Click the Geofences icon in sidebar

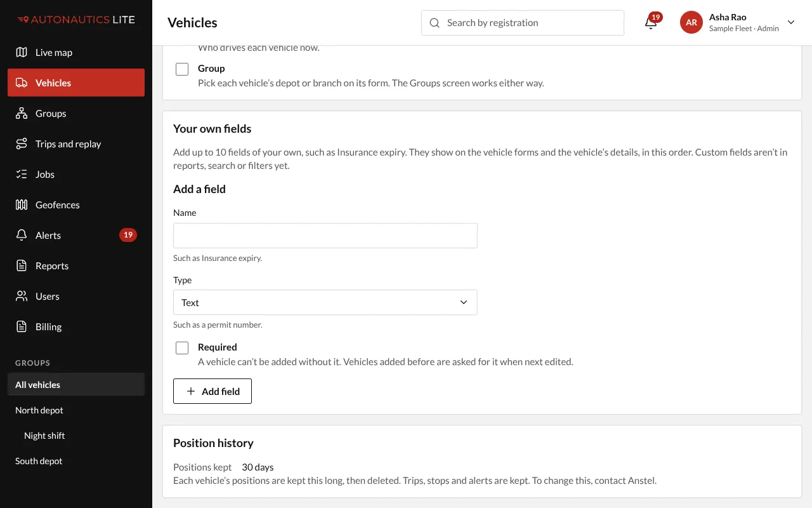[x=22, y=204]
